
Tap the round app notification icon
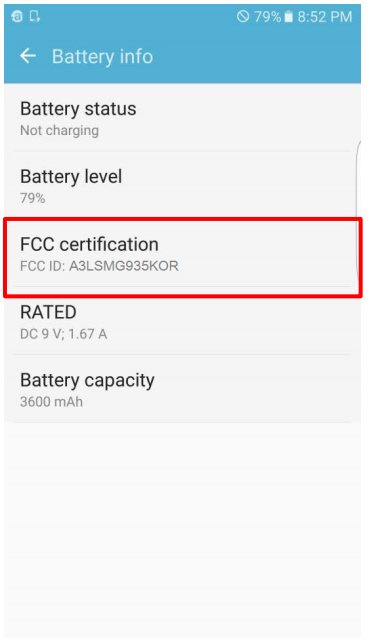[17, 16]
